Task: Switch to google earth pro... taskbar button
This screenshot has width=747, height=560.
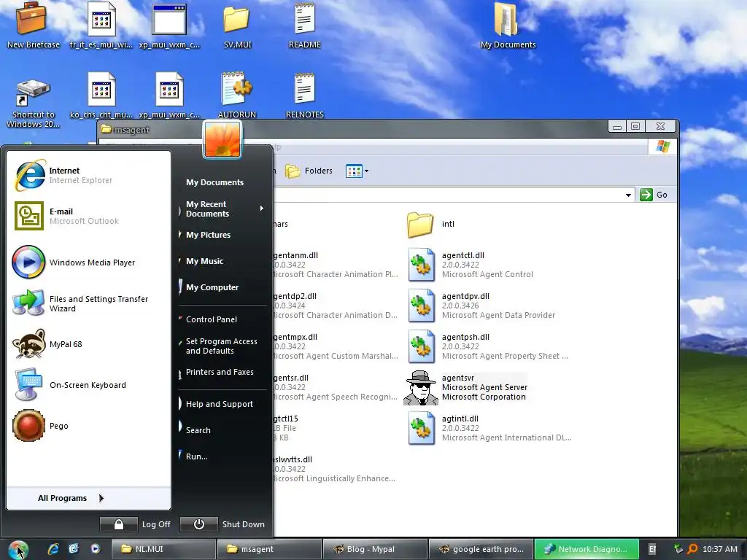Action: (x=481, y=549)
